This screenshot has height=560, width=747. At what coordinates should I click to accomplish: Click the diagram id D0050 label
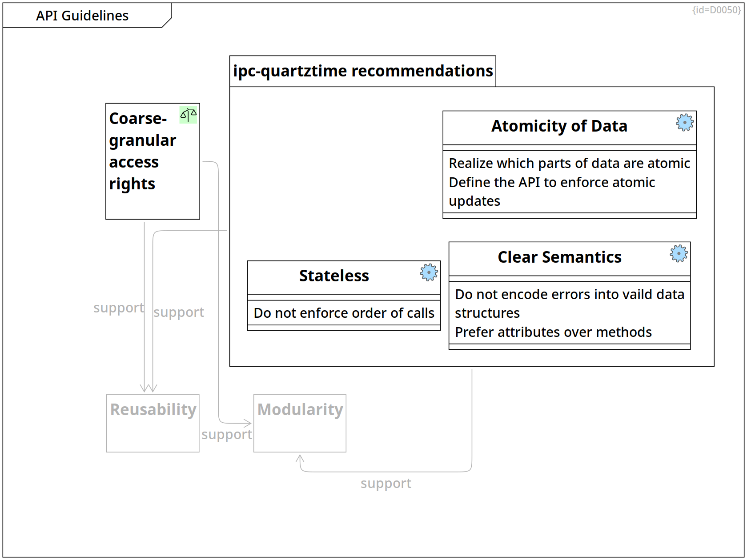coord(716,10)
